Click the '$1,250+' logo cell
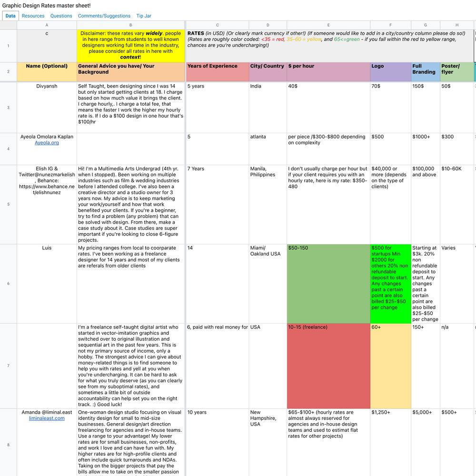Screen dimensions: 476x476 click(390, 442)
